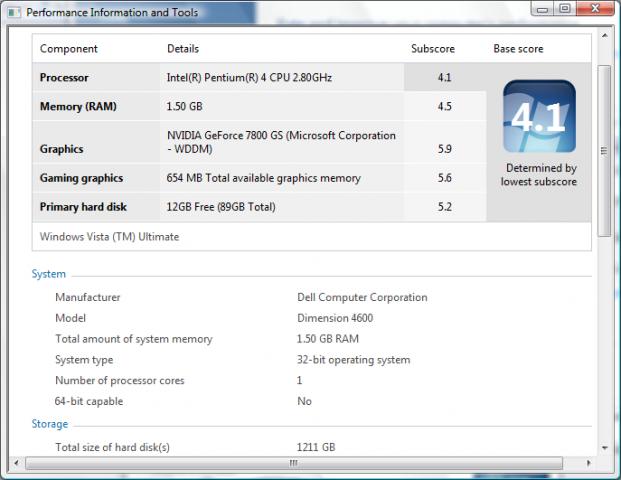Viewport: 621px width, 480px height.
Task: Click the Memory subscore 4.5
Action: 444,107
